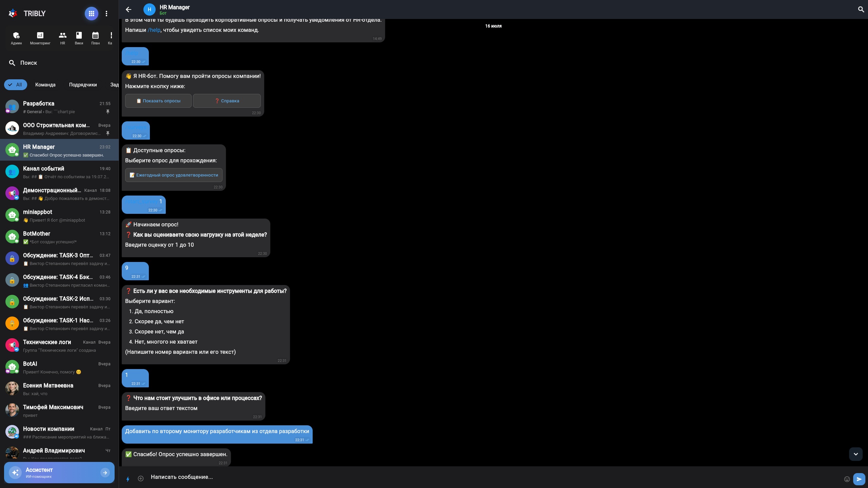Choose Ежегодный опрос удовлетворенности survey button
This screenshot has width=868, height=488.
point(174,175)
